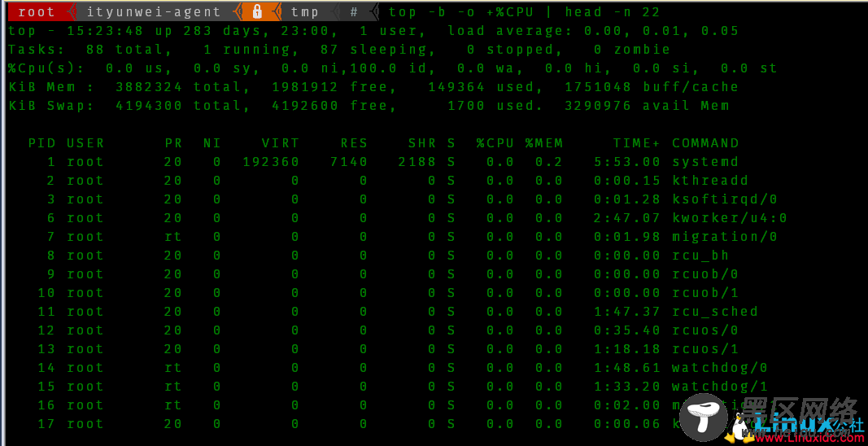868x446 pixels.
Task: Click the 'kworker/u4:0' process name
Action: pyautogui.click(x=730, y=218)
